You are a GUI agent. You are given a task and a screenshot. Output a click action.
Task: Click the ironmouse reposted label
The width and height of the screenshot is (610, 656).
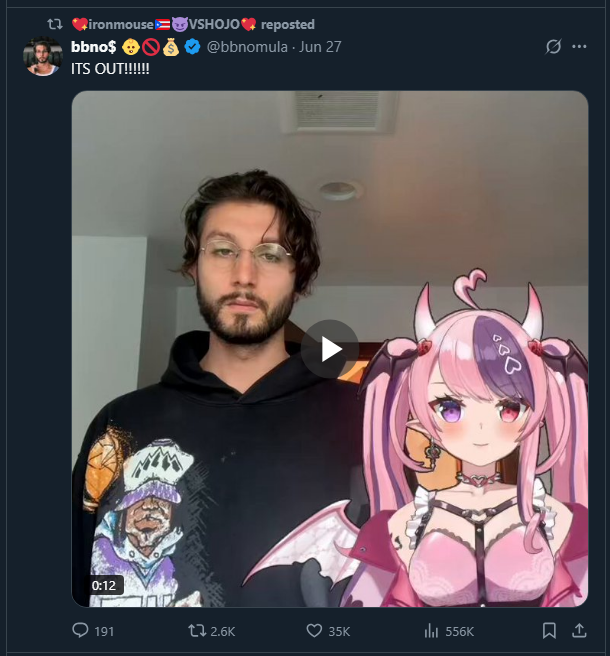tap(193, 24)
